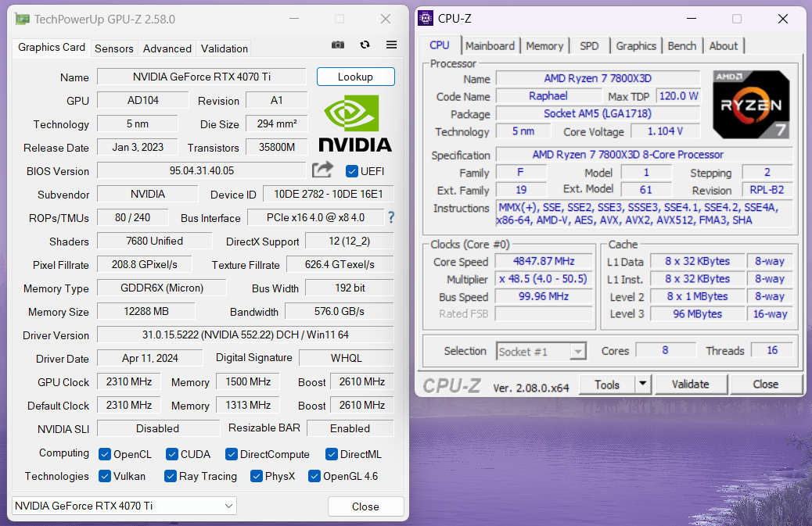Click the Core Voltage value 1.104 V
The width and height of the screenshot is (812, 526).
point(665,131)
